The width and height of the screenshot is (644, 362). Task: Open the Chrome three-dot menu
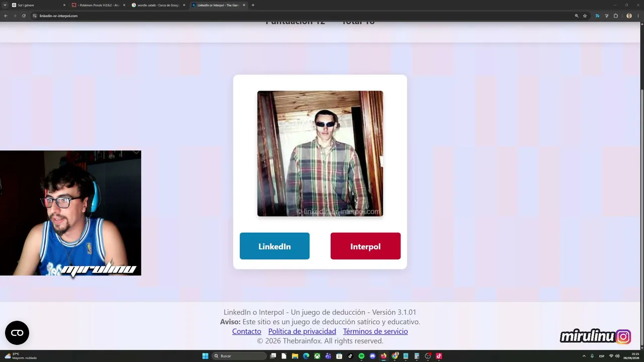pos(638,16)
